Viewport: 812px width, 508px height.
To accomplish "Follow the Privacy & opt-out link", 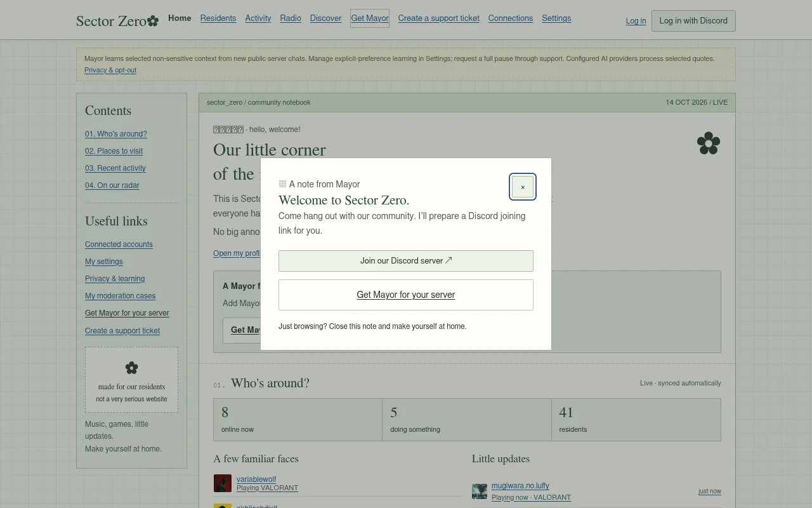I will click(110, 70).
